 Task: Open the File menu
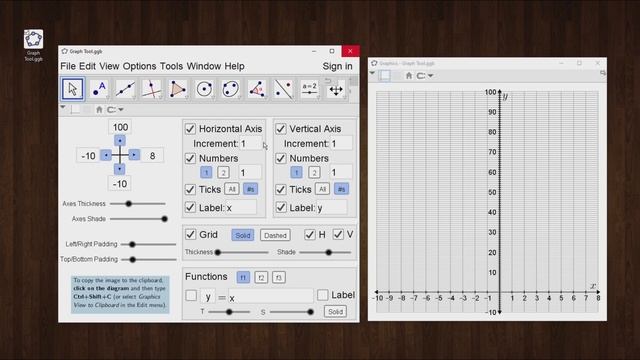pyautogui.click(x=68, y=66)
